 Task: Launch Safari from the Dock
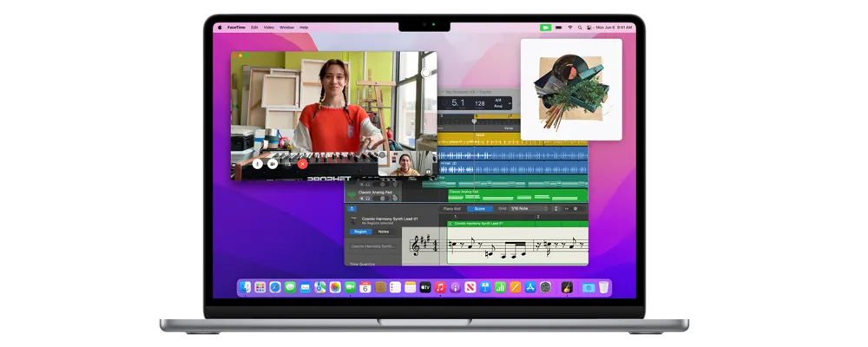click(275, 287)
